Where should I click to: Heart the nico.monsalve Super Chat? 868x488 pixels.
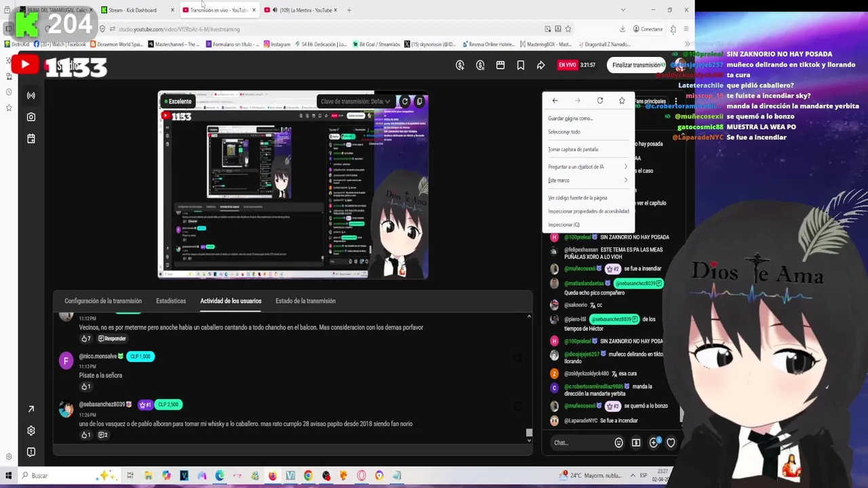coord(517,359)
